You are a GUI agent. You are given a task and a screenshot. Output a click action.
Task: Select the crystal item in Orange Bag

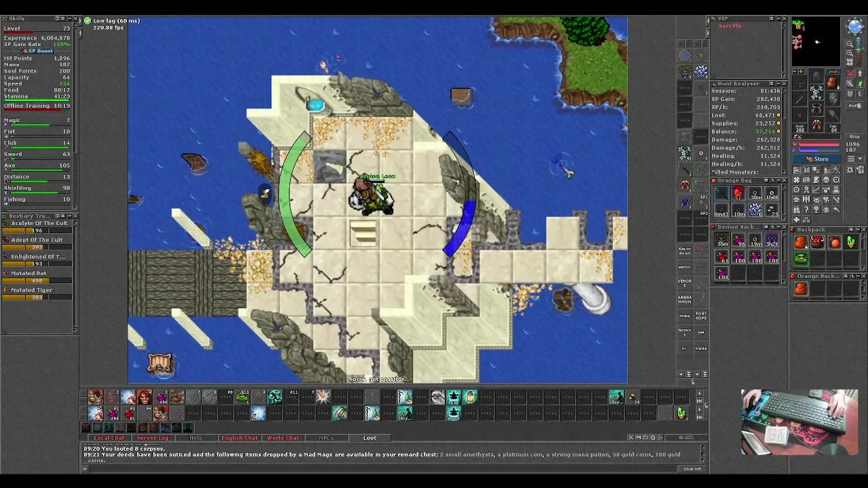click(x=755, y=210)
